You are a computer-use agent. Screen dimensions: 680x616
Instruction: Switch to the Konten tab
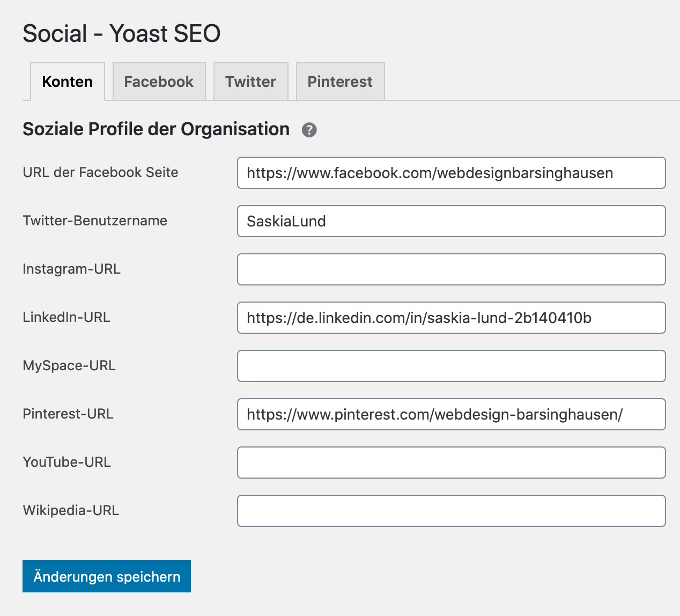tap(67, 82)
